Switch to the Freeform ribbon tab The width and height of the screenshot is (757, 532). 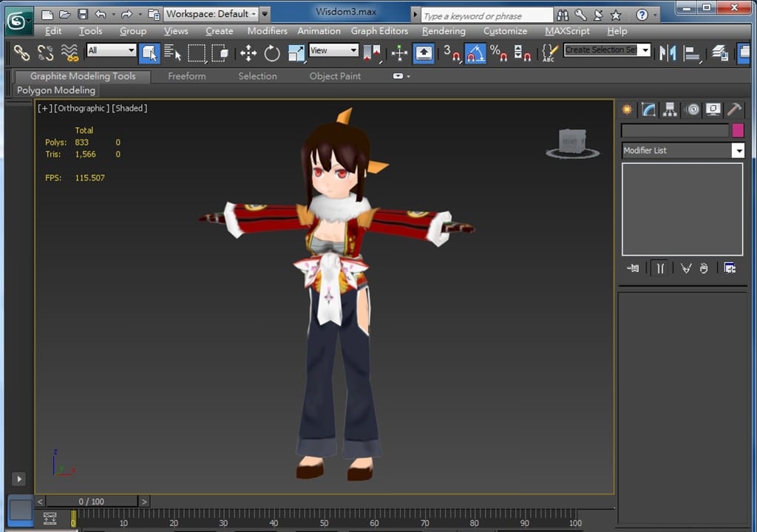pos(186,76)
